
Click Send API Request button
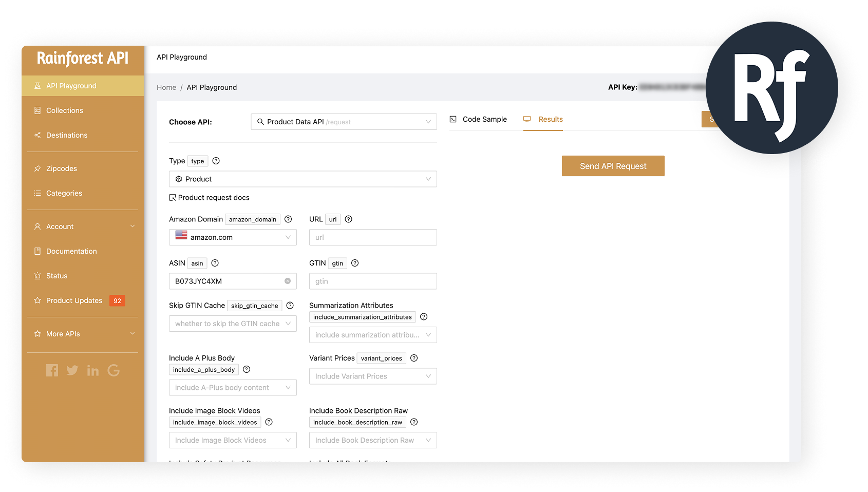coord(613,166)
